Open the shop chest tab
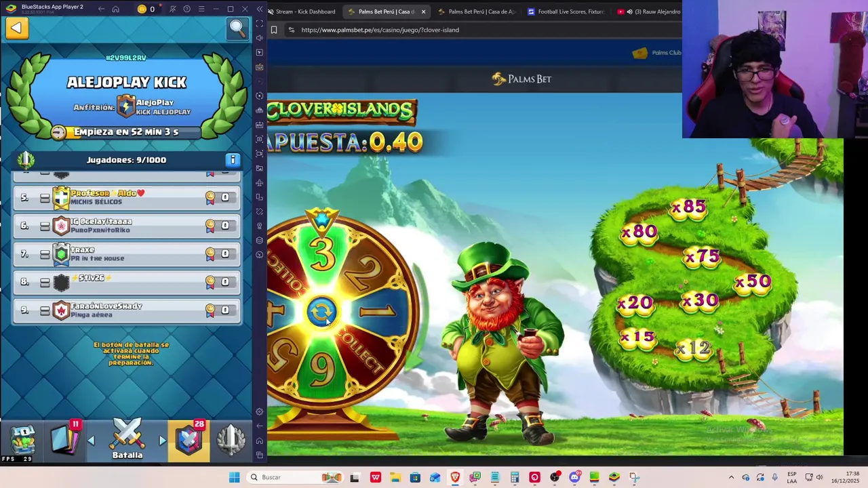The image size is (868, 488). point(24,440)
